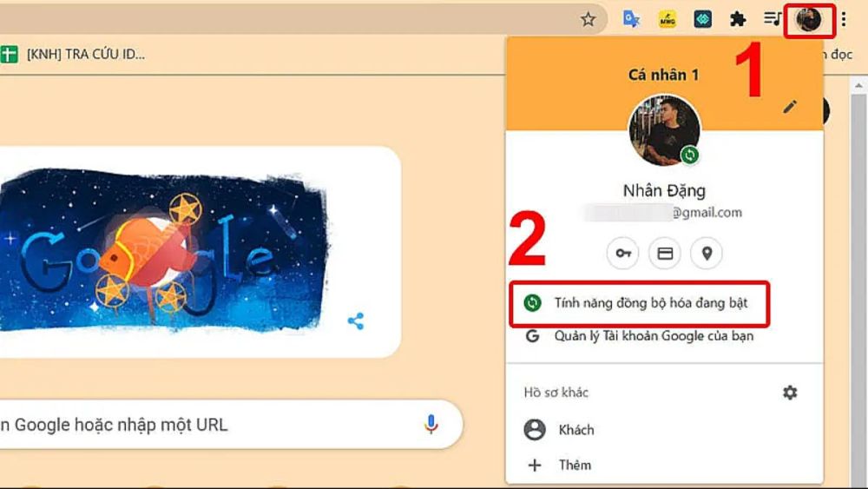868x489 pixels.
Task: Open saved passwords via the key icon
Action: point(622,253)
